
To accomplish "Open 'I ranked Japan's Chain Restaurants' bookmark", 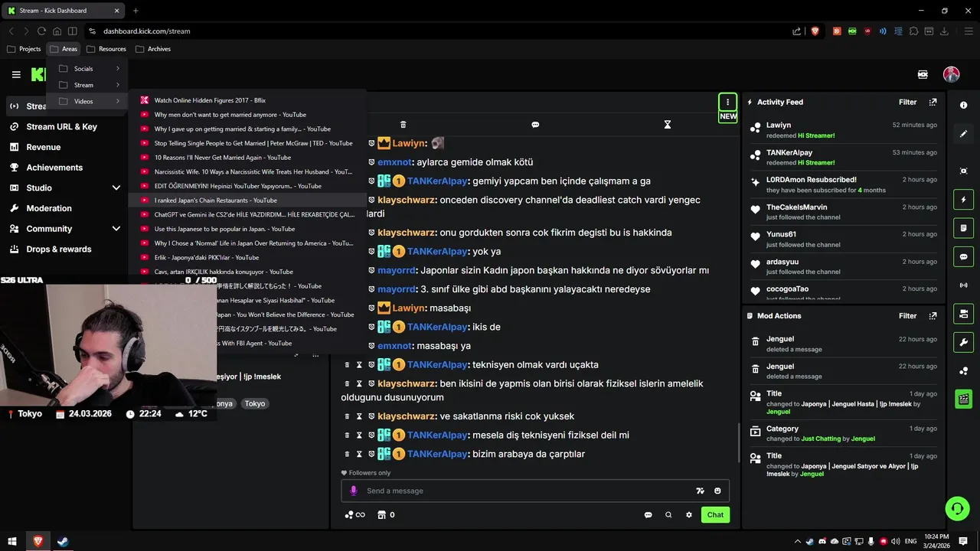I will coord(247,201).
